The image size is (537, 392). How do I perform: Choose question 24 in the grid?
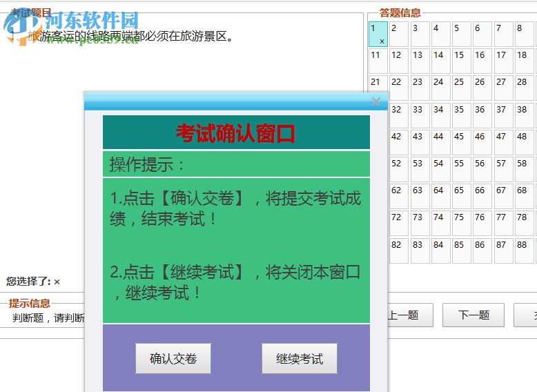(x=441, y=88)
